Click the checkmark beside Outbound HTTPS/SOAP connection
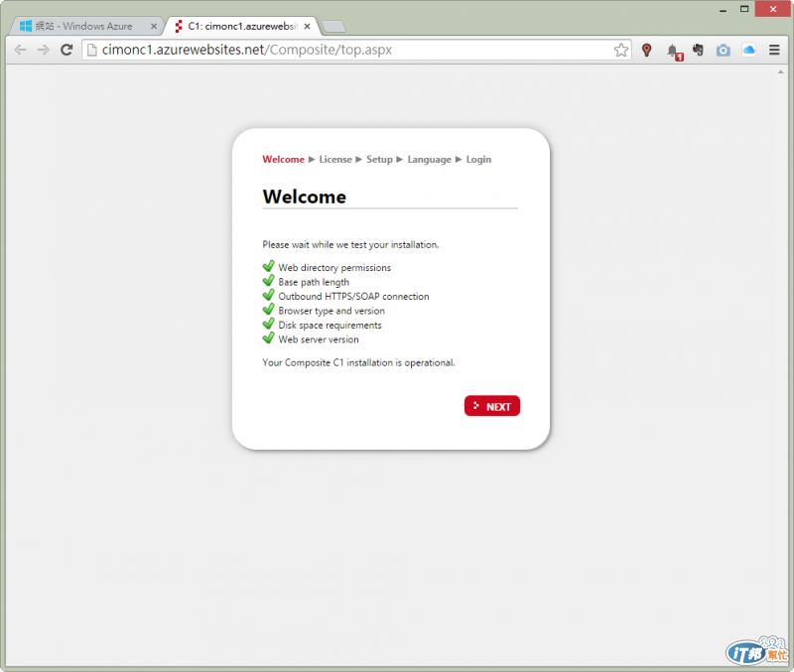This screenshot has height=672, width=794. pyautogui.click(x=268, y=295)
